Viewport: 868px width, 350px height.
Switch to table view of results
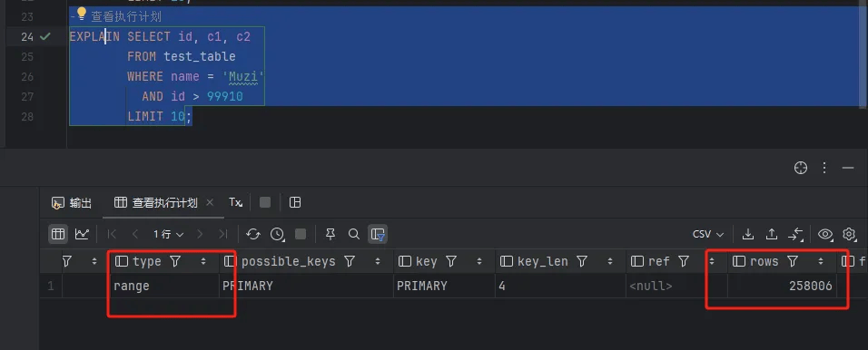tap(58, 234)
